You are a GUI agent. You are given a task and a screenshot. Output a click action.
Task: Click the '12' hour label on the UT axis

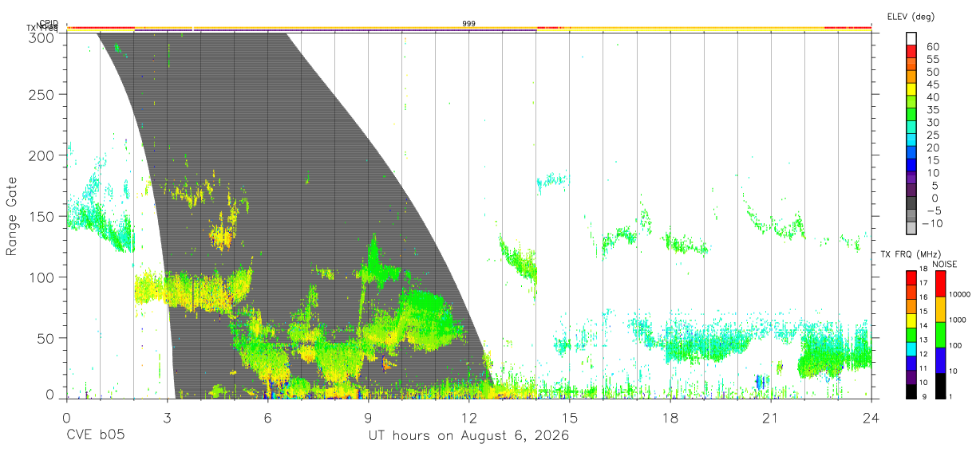(x=469, y=418)
